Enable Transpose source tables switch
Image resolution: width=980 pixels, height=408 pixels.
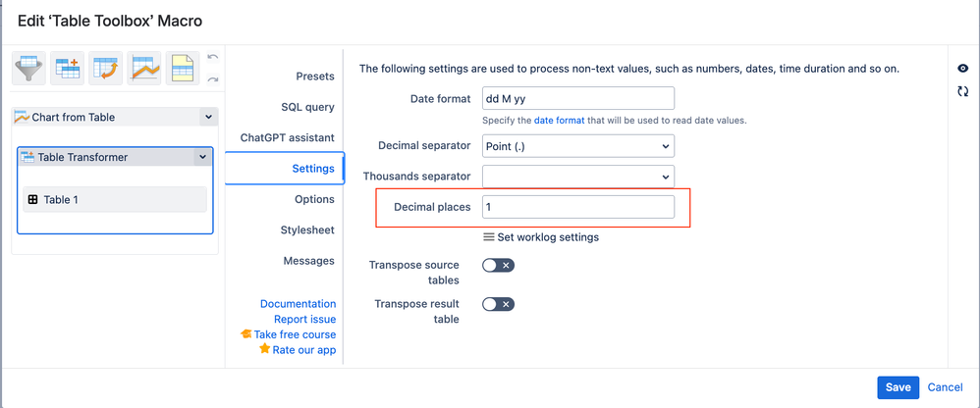[498, 266]
